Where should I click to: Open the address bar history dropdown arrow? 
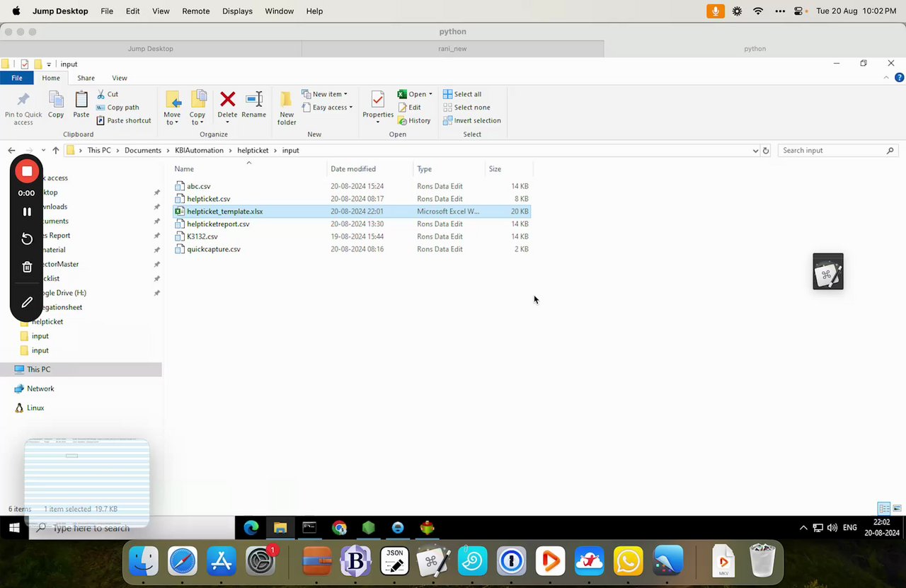(755, 150)
